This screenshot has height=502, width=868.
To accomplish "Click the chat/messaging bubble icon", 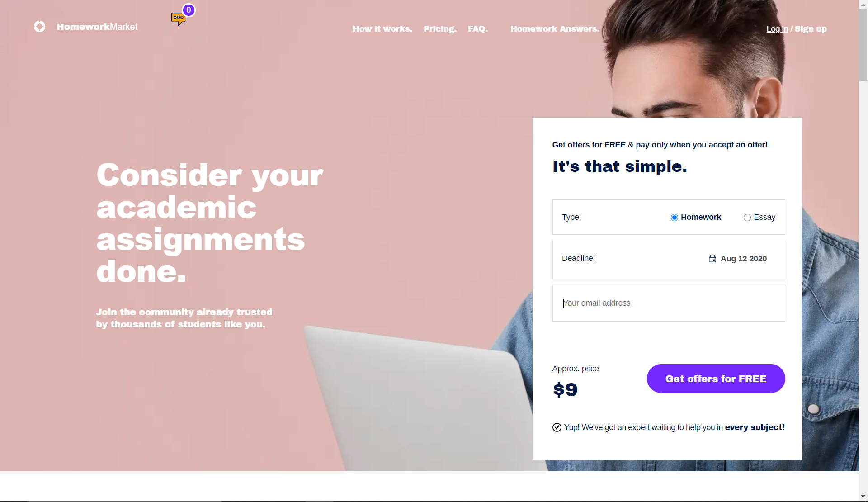I will (178, 18).
